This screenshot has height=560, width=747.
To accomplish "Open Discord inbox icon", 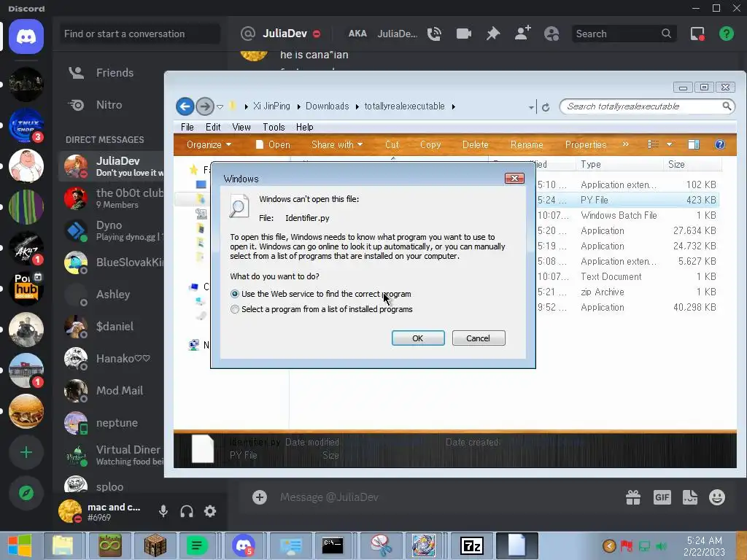I will [697, 34].
